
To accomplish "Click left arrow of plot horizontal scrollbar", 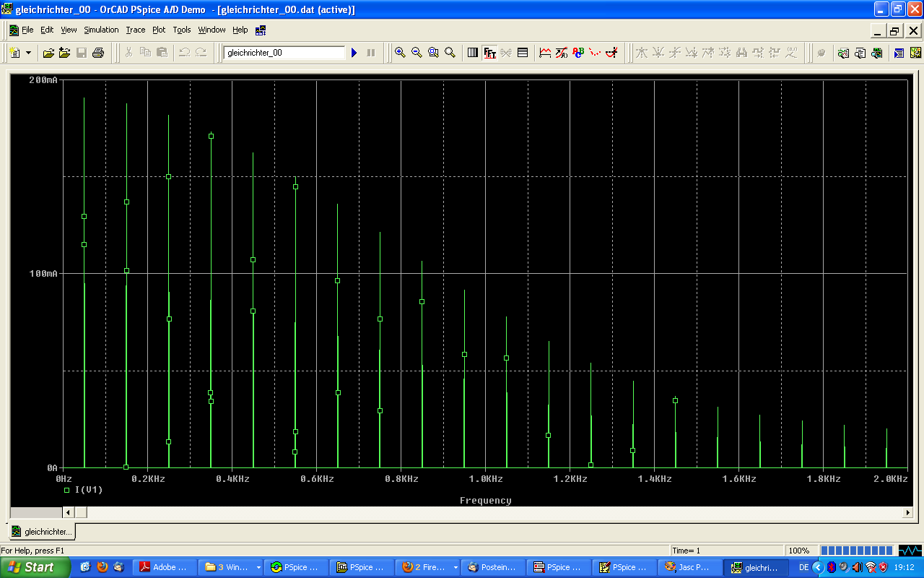I will [x=69, y=512].
